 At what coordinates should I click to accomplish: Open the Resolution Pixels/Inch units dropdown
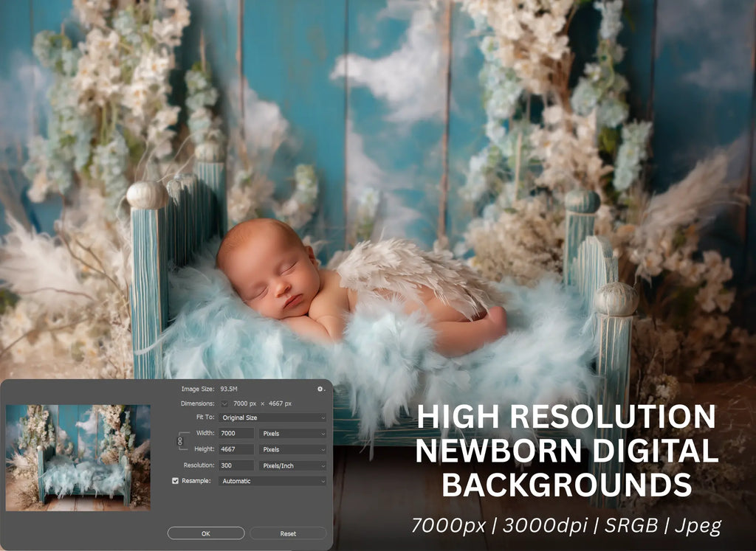click(x=292, y=465)
